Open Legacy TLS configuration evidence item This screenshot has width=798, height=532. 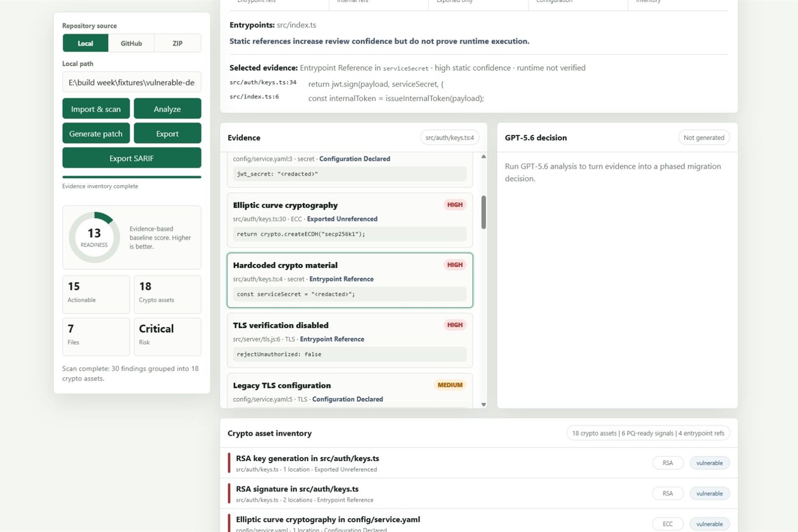350,391
